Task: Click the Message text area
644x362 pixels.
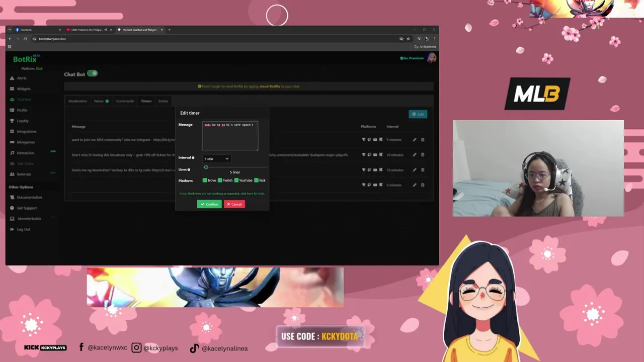Action: (x=230, y=136)
